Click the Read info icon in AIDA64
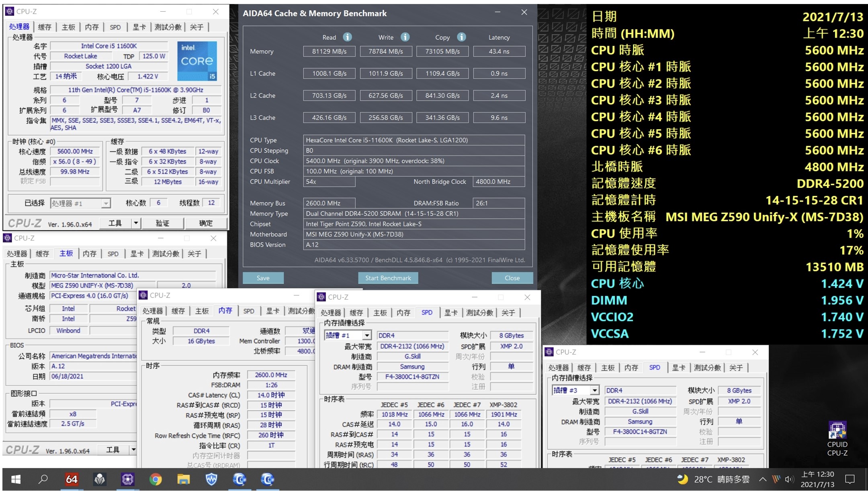Image resolution: width=868 pixels, height=491 pixels. pos(348,37)
